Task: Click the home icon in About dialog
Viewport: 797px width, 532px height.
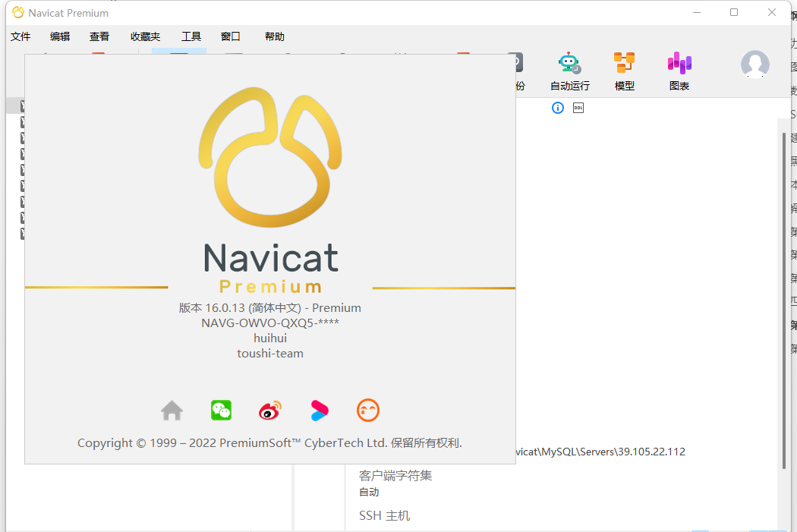Action: 172,411
